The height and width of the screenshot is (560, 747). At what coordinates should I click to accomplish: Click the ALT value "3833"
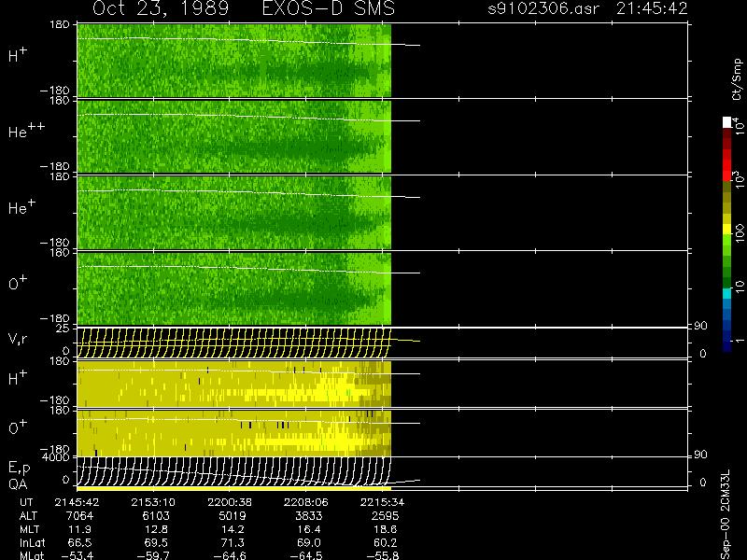coord(309,516)
